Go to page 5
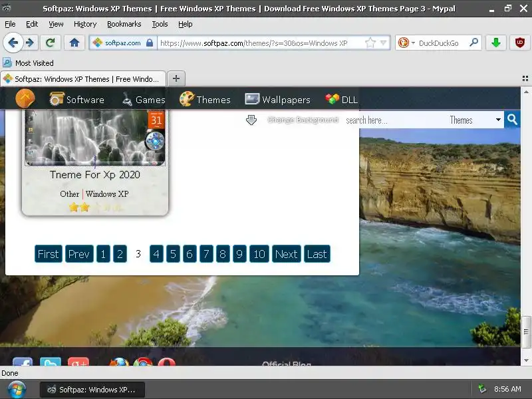 pos(173,254)
